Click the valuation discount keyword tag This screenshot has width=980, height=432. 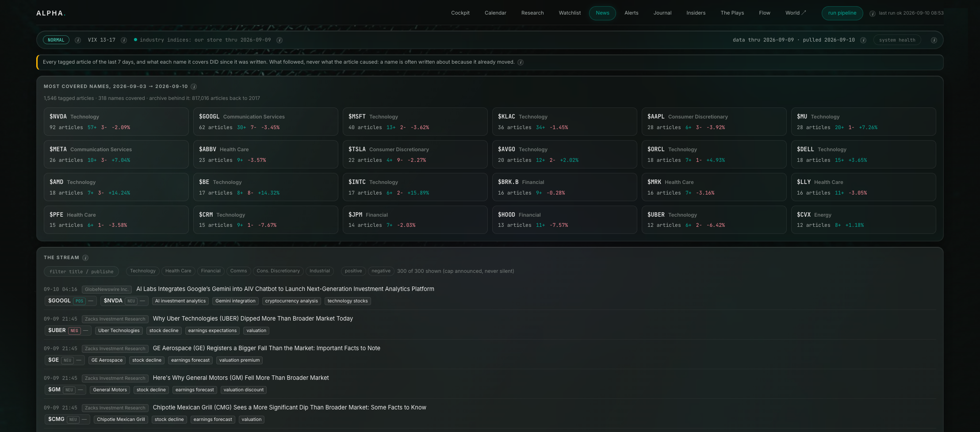click(244, 390)
